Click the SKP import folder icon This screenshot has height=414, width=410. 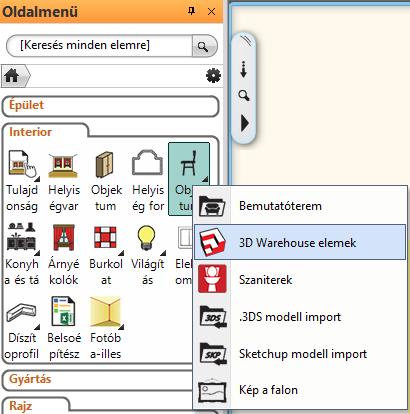pyautogui.click(x=213, y=354)
